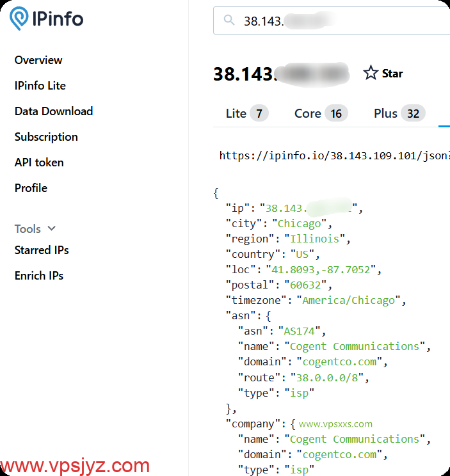The image size is (450, 476).
Task: Focus the IP search input field
Action: 332,20
